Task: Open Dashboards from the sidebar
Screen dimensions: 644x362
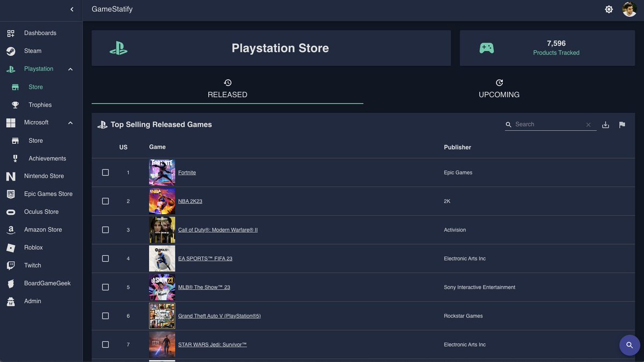Action: coord(40,33)
